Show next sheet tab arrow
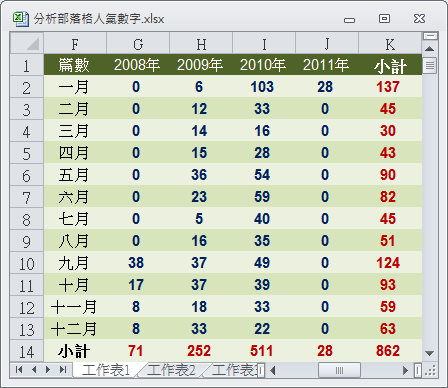The width and height of the screenshot is (448, 388). tap(48, 370)
